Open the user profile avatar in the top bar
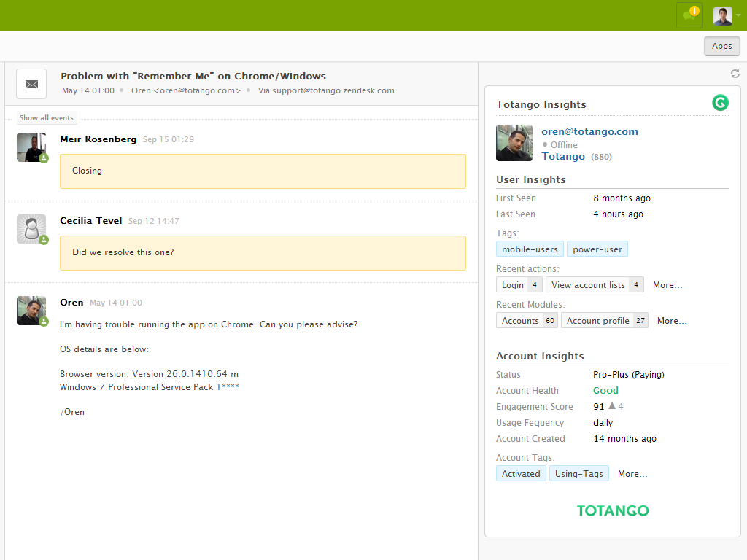 [722, 16]
